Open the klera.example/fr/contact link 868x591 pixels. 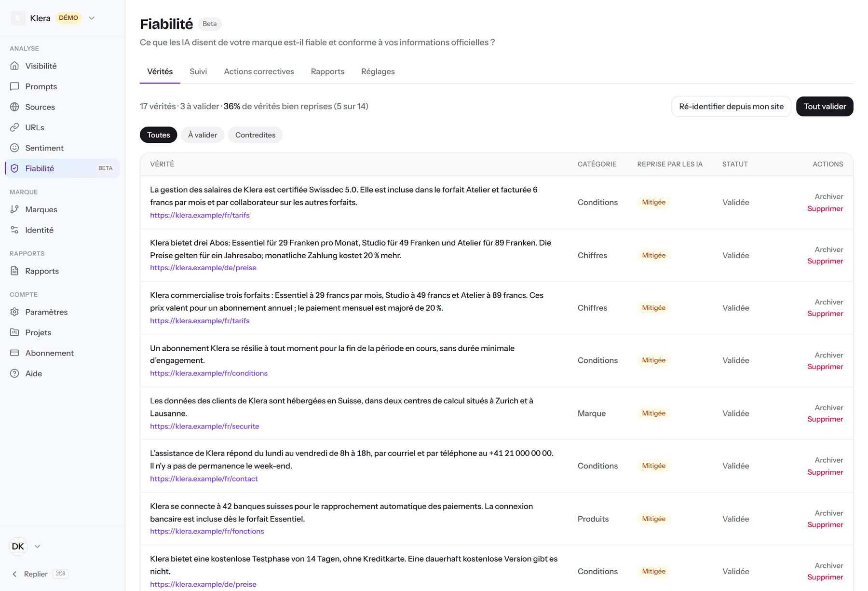click(x=203, y=479)
